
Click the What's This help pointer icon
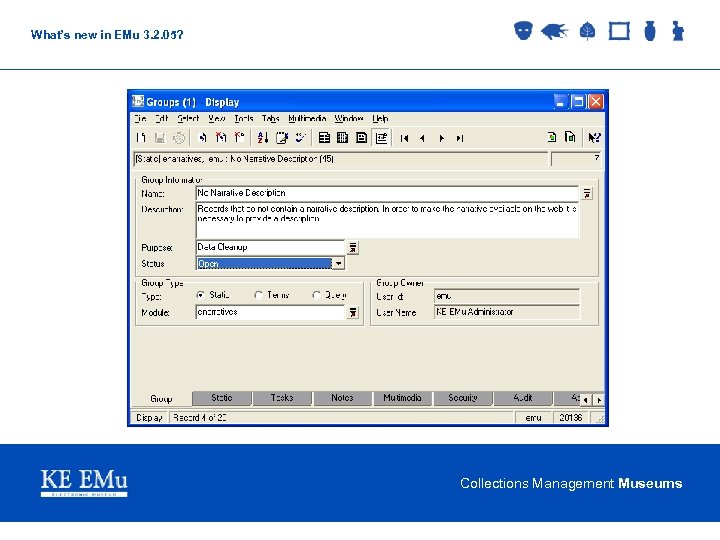point(594,137)
